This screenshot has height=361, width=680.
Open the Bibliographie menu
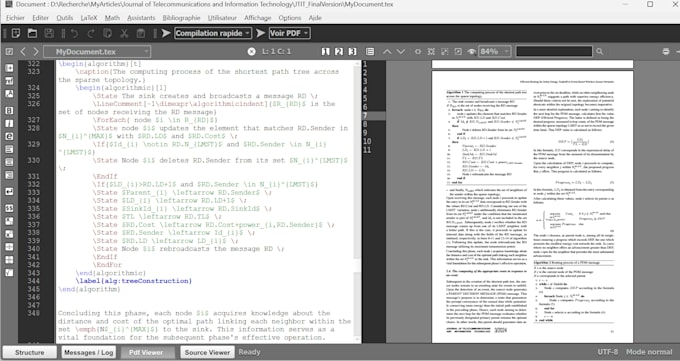(181, 18)
